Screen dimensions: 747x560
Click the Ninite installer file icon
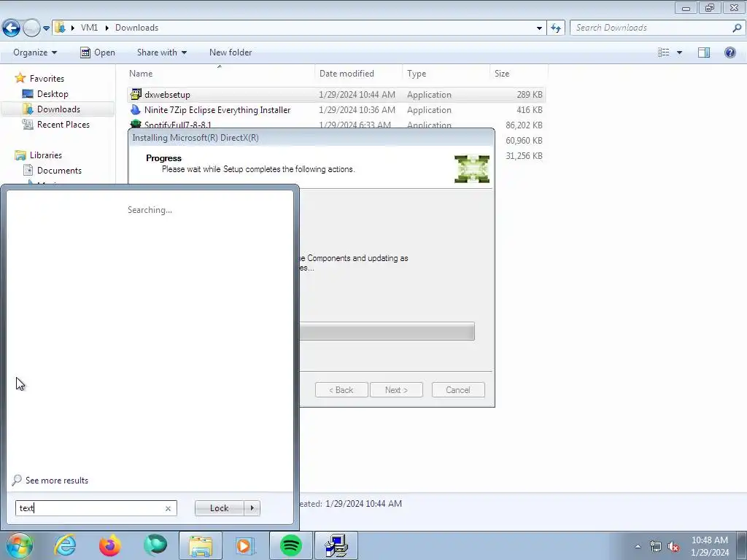[x=136, y=109]
